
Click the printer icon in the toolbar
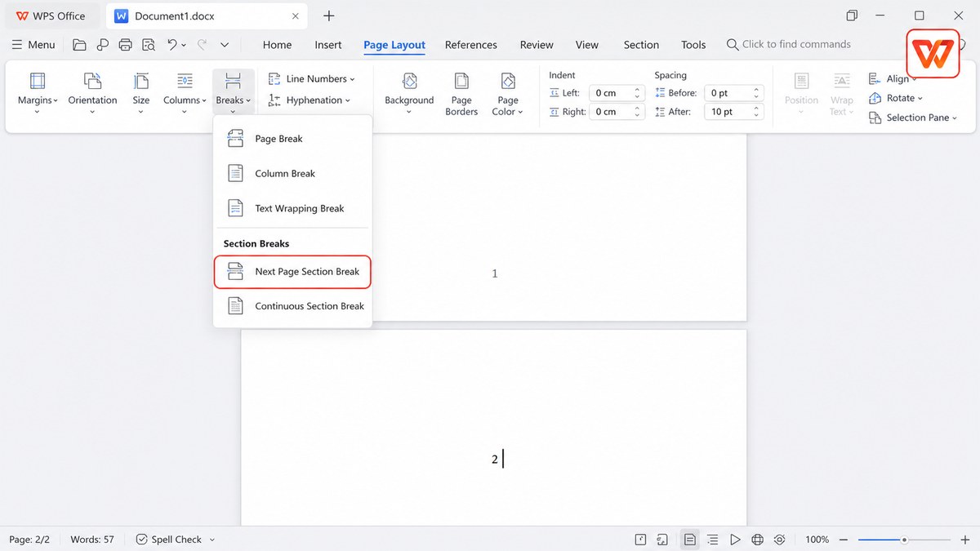125,45
